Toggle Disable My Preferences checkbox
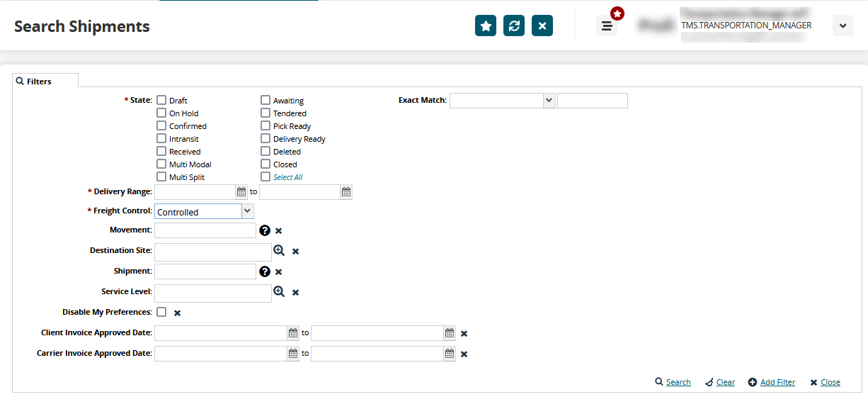Viewport: 868px width, 409px height. click(x=161, y=312)
